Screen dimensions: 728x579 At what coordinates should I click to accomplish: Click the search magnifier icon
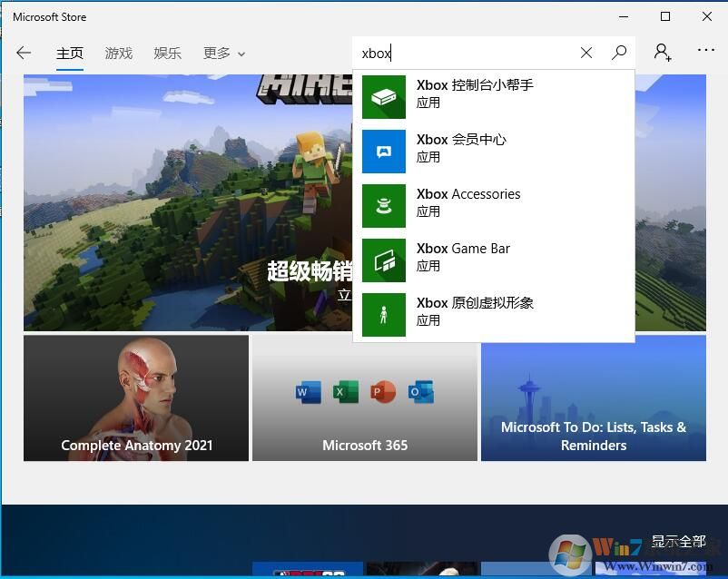click(619, 53)
